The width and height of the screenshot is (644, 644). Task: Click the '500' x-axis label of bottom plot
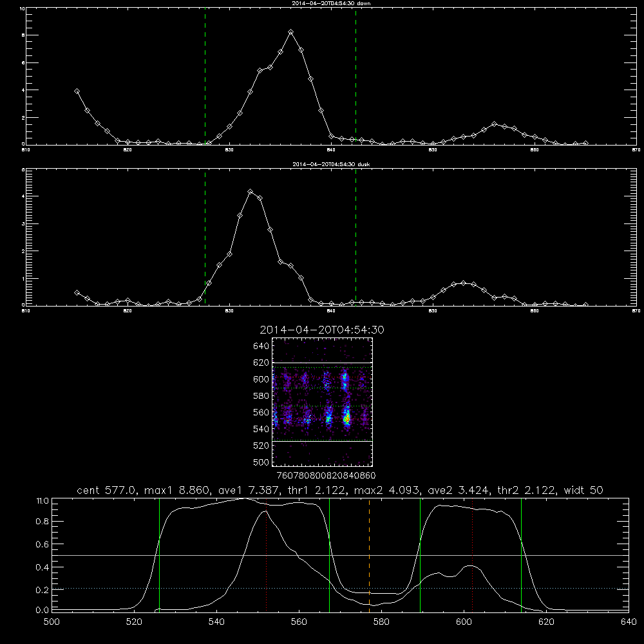click(x=52, y=622)
